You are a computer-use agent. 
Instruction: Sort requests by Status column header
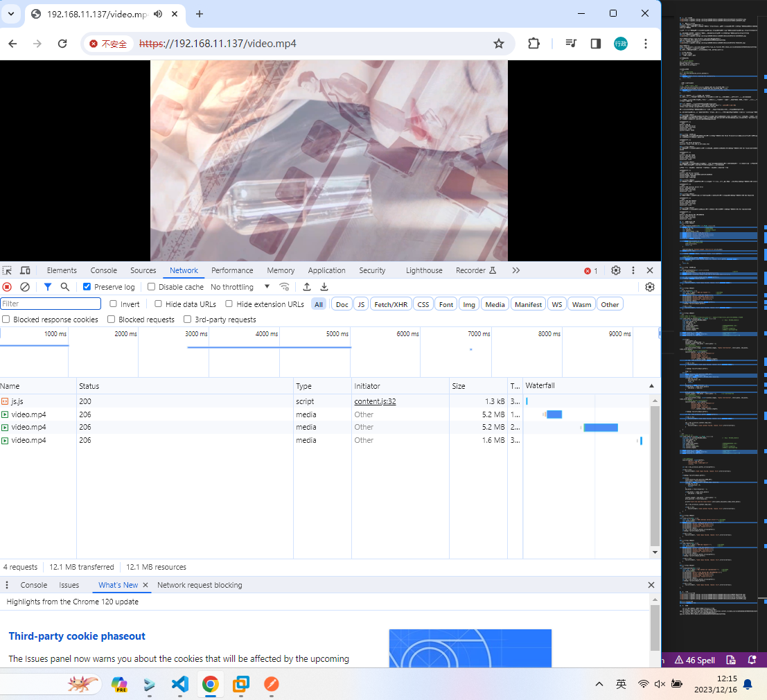pos(185,386)
